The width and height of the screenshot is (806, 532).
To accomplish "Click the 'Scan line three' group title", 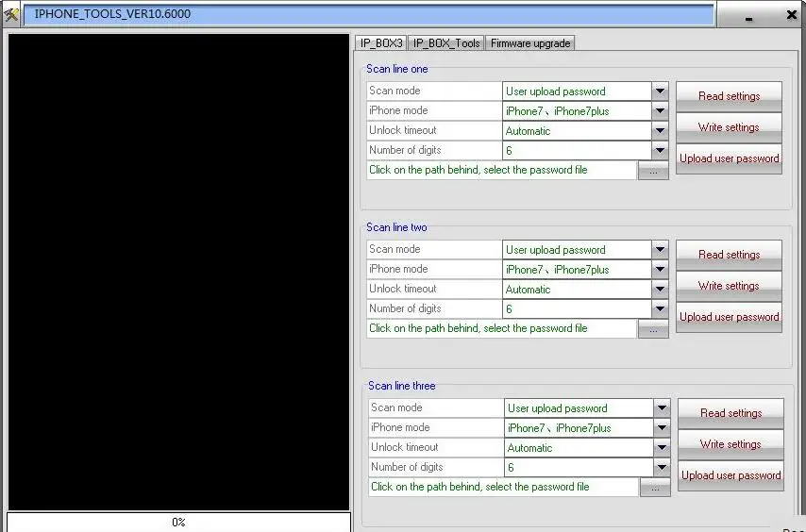I will pyautogui.click(x=401, y=386).
